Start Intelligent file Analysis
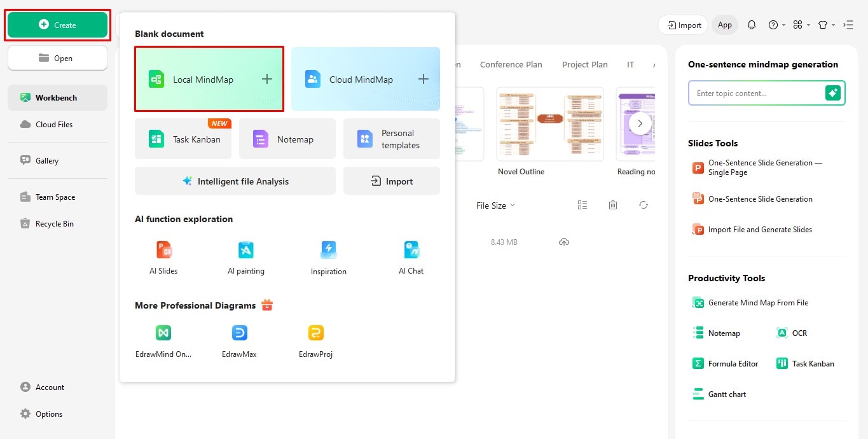This screenshot has height=439, width=868. pyautogui.click(x=235, y=181)
